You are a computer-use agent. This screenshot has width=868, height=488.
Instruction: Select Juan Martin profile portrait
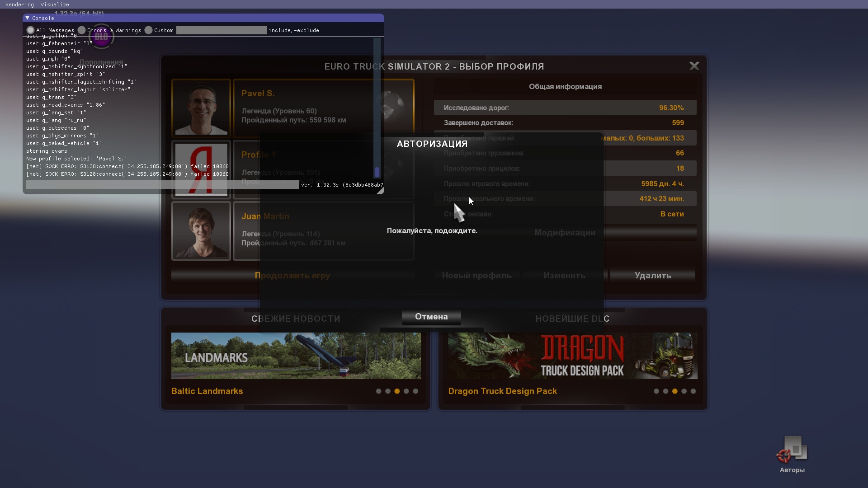[201, 231]
